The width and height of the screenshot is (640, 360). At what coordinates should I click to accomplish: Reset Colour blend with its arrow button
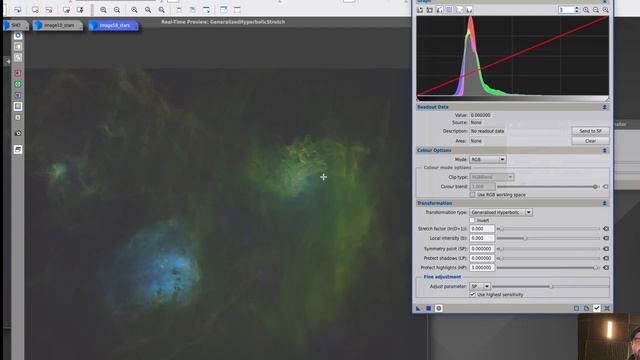coord(606,187)
